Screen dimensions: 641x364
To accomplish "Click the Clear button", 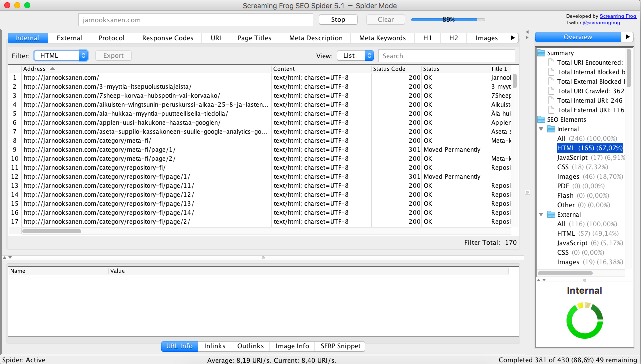I will (386, 20).
